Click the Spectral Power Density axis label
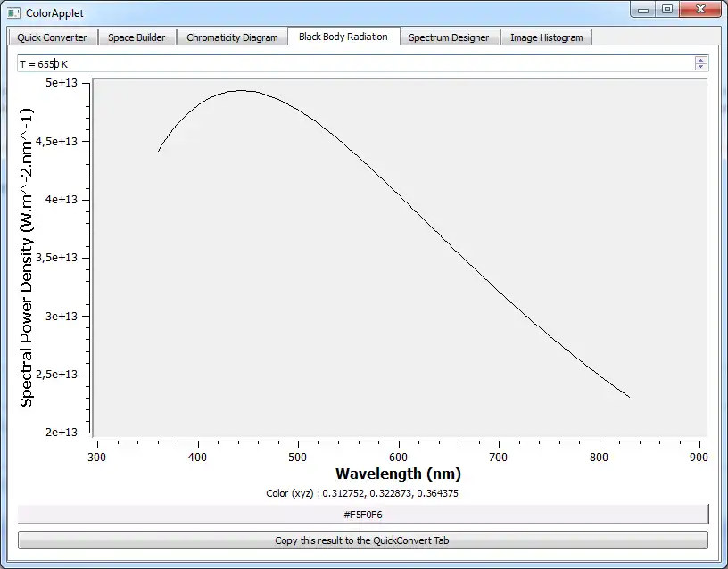Viewport: 728px width, 569px height. pos(27,258)
